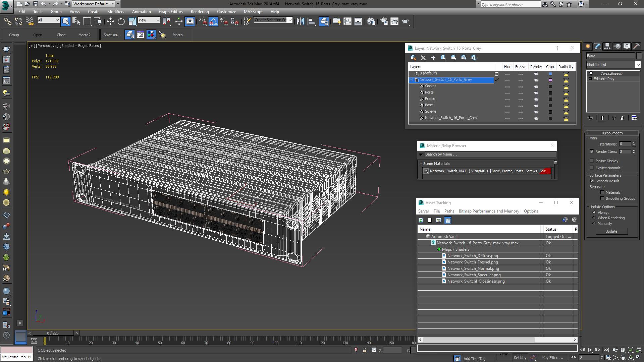Select the When Rendering update option

coord(594,218)
